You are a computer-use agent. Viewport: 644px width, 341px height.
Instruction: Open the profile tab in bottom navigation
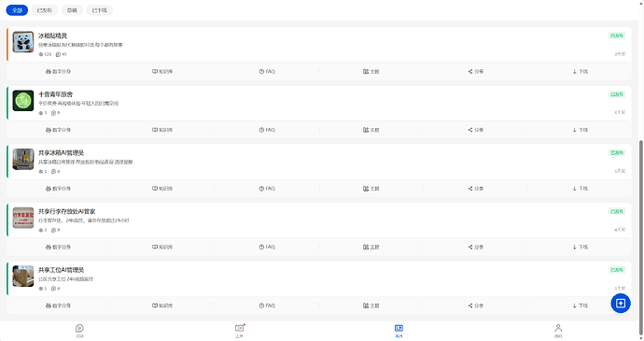coord(558,331)
